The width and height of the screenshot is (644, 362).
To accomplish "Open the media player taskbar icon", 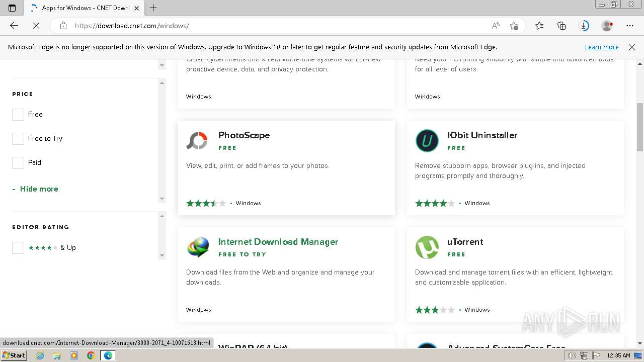I will (74, 355).
